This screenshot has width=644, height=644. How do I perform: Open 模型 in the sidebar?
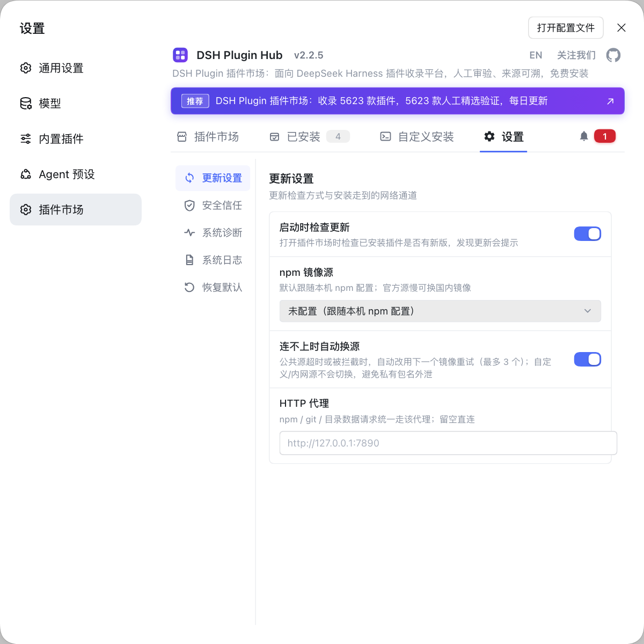click(x=76, y=103)
